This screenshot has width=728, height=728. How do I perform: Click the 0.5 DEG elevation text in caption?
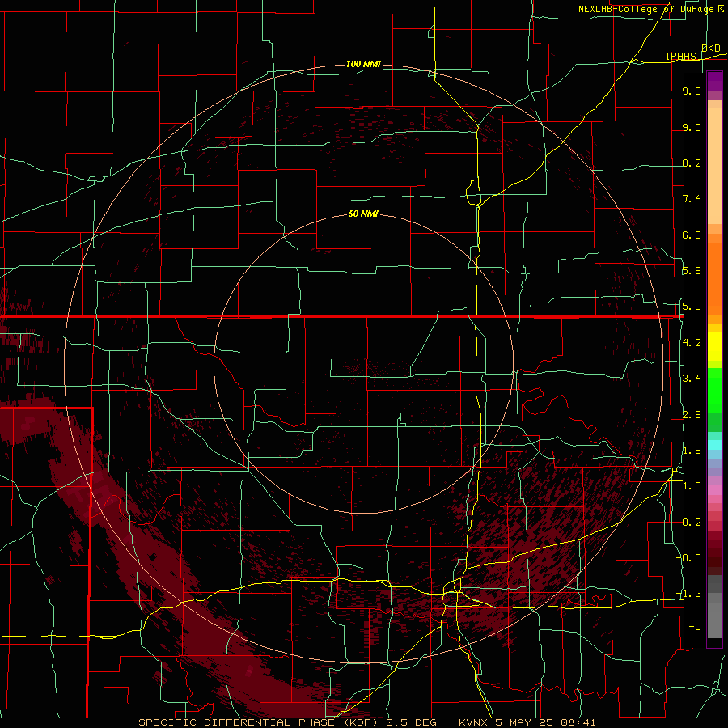coord(412,722)
